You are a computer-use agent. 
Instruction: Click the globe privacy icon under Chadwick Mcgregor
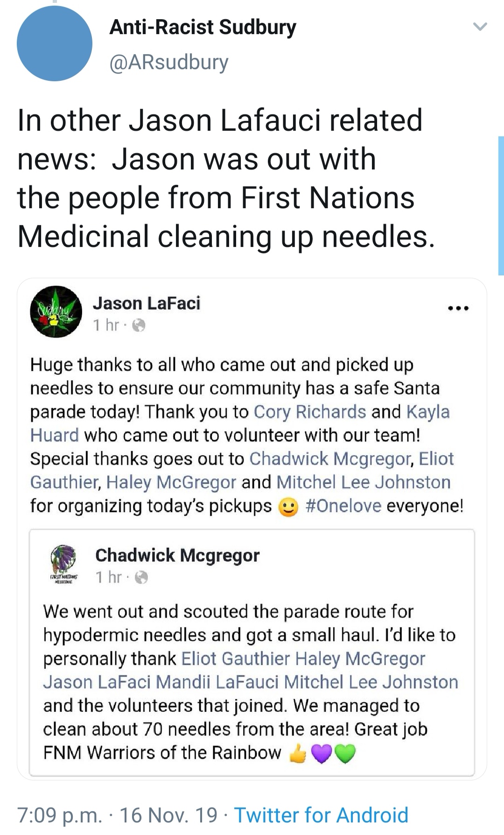click(x=141, y=578)
